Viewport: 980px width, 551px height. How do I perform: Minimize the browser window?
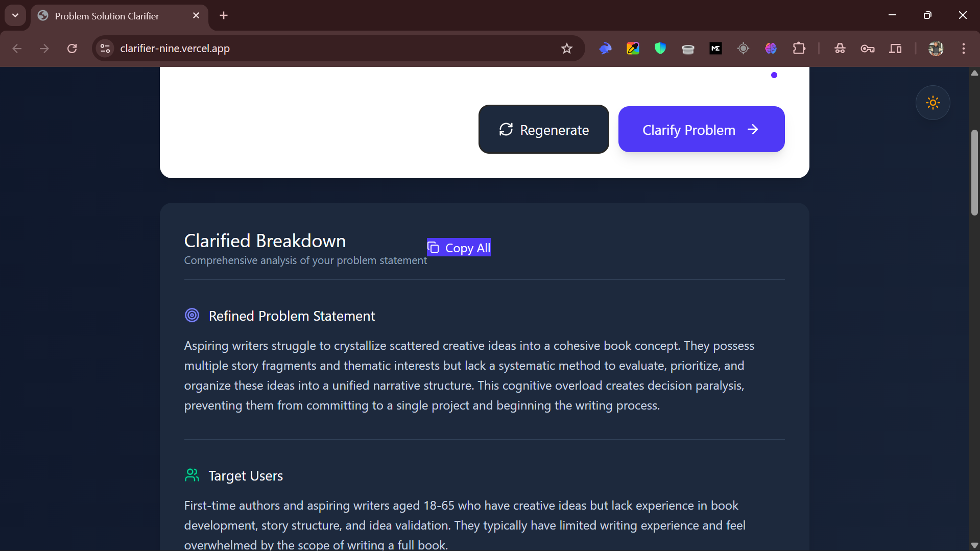[892, 15]
